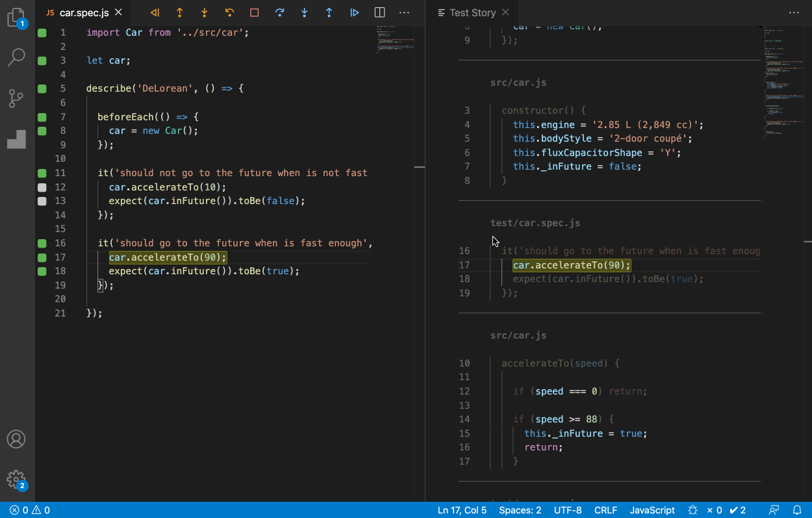Click this._inFuture = false; in Test Story
This screenshot has width=812, height=518.
(577, 166)
